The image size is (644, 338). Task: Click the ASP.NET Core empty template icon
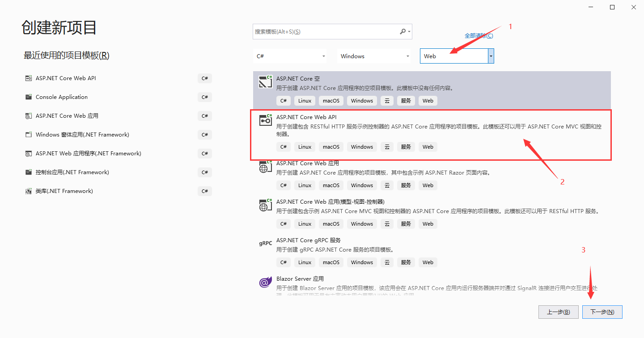click(266, 81)
